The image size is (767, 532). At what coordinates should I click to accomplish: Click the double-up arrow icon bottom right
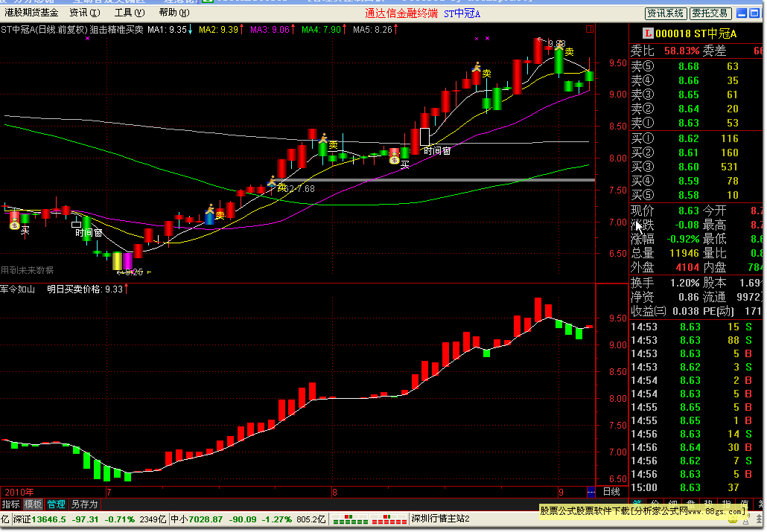pyautogui.click(x=760, y=519)
